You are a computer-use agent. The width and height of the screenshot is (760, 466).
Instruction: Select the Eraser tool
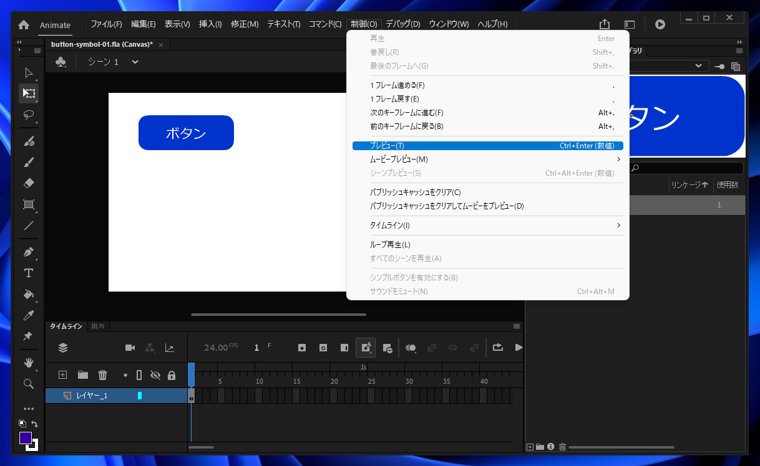pos(29,183)
